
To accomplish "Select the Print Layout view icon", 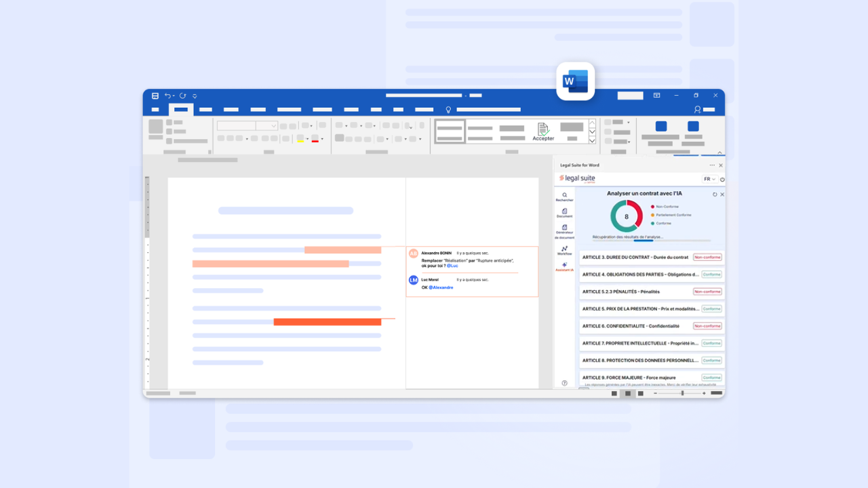I will coord(627,393).
